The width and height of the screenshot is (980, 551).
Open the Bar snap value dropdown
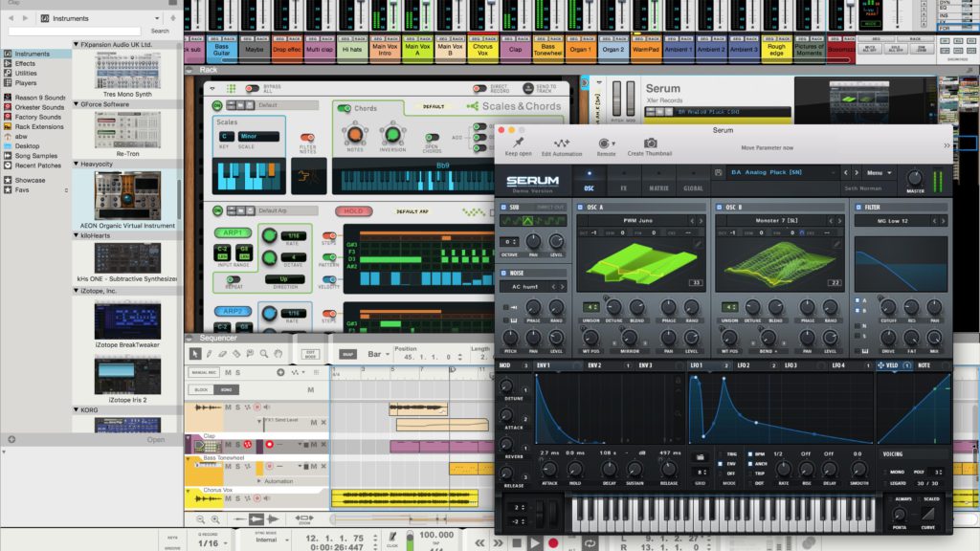click(378, 354)
